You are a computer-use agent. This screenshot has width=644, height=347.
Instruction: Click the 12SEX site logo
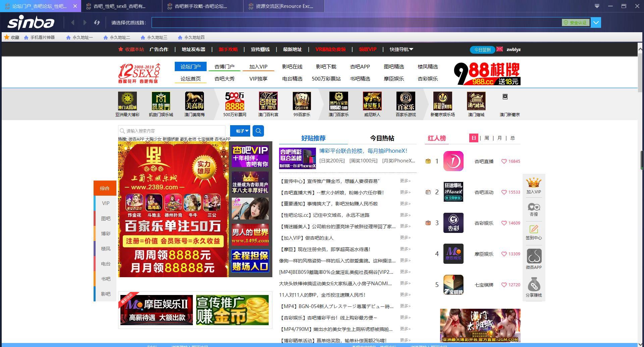point(139,73)
